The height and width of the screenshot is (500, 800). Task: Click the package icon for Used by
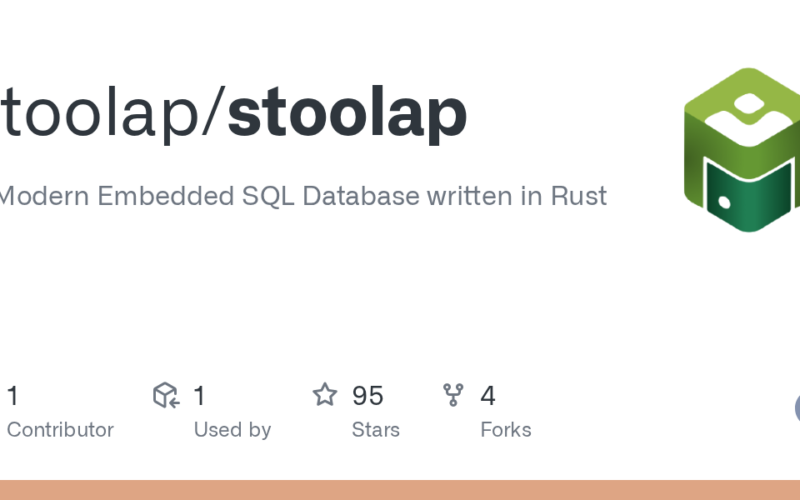[x=165, y=395]
